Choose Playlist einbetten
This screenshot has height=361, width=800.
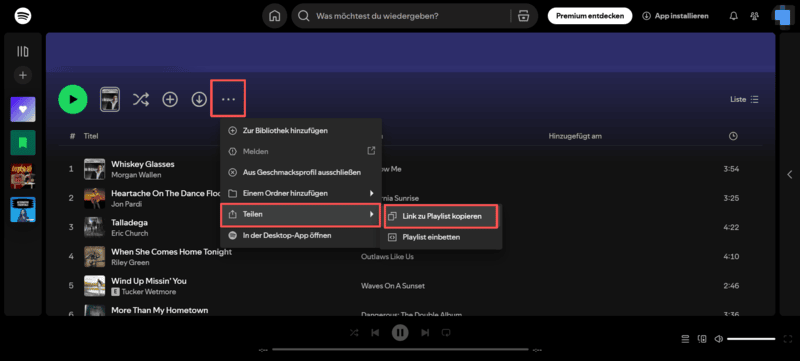(x=441, y=237)
